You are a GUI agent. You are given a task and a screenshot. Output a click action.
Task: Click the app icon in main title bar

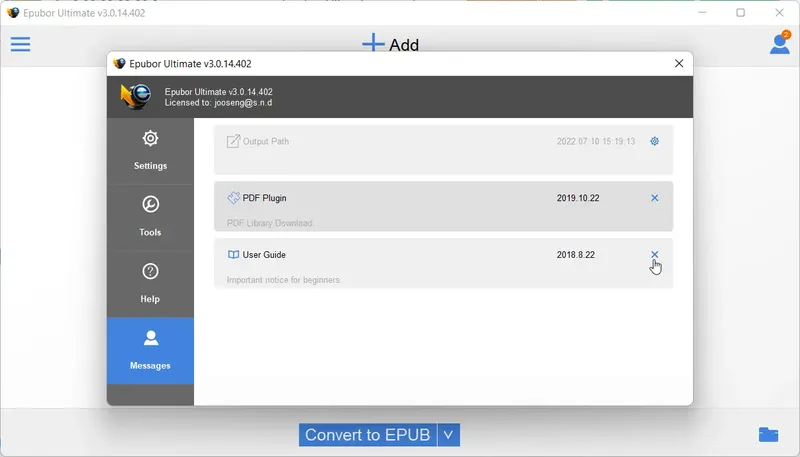[x=13, y=13]
